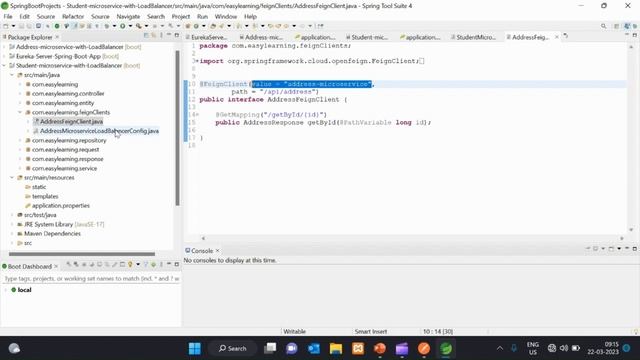Click the Package Explorer horizontal scrollbar
The width and height of the screenshot is (640, 360).
pyautogui.click(x=82, y=254)
